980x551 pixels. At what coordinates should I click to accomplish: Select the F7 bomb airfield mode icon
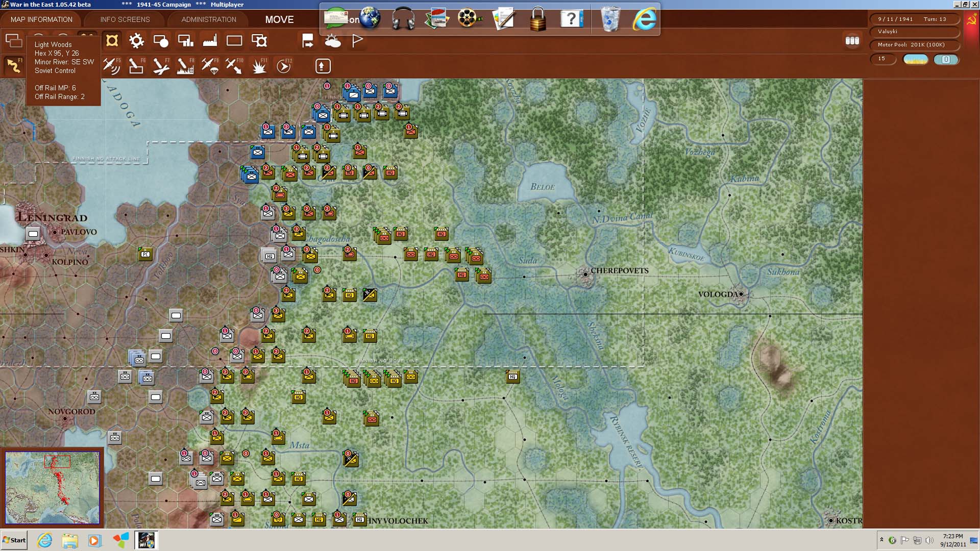pos(161,66)
